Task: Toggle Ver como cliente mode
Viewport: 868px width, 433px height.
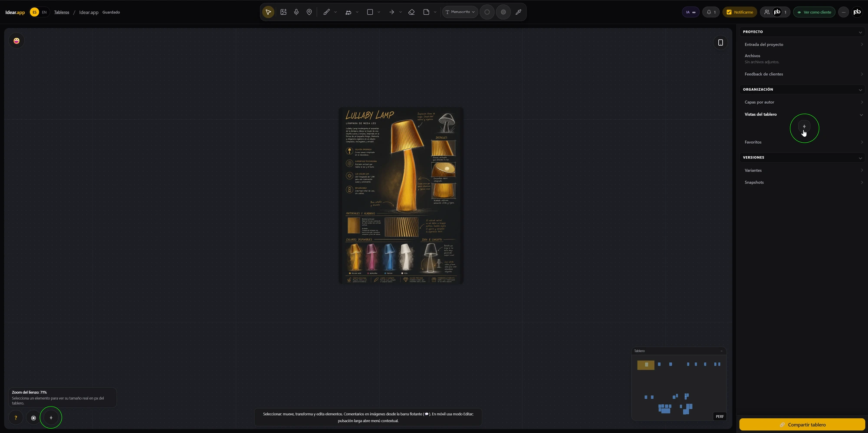Action: [x=814, y=12]
